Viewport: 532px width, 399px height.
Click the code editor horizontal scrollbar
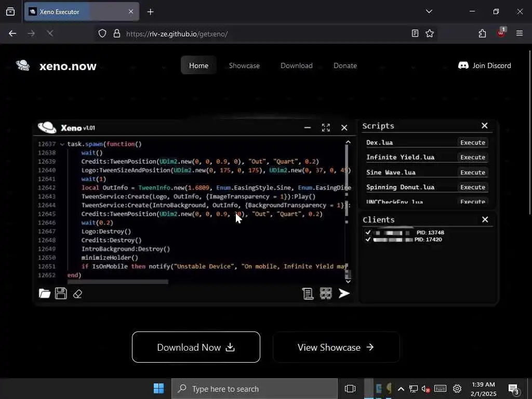(x=117, y=282)
